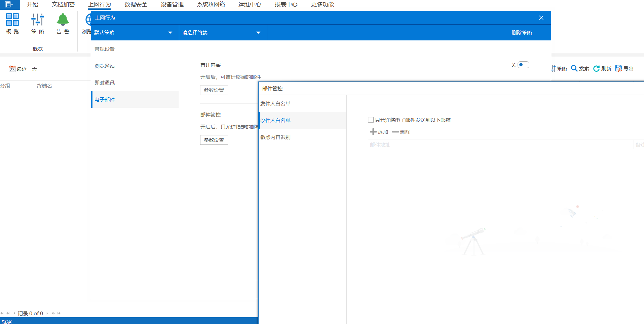
Task: Click the 删除 minus icon
Action: (x=395, y=132)
